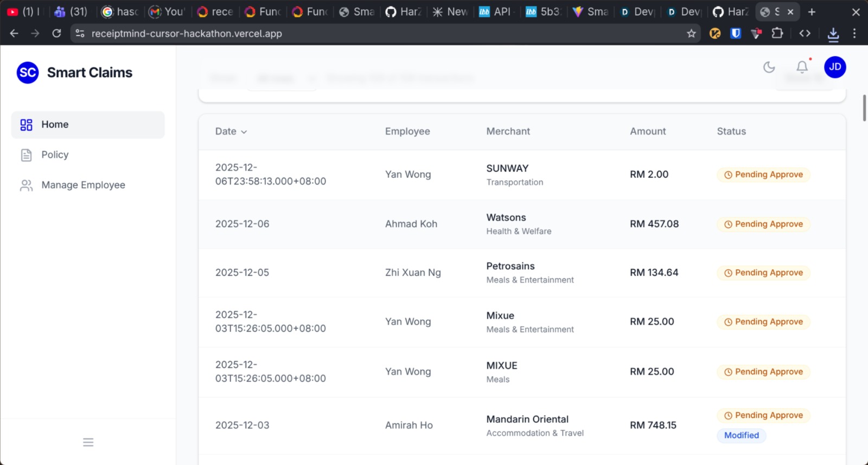Viewport: 868px width, 465px height.
Task: Click Pending Approve badge for MIXUE Meals row
Action: 763,372
